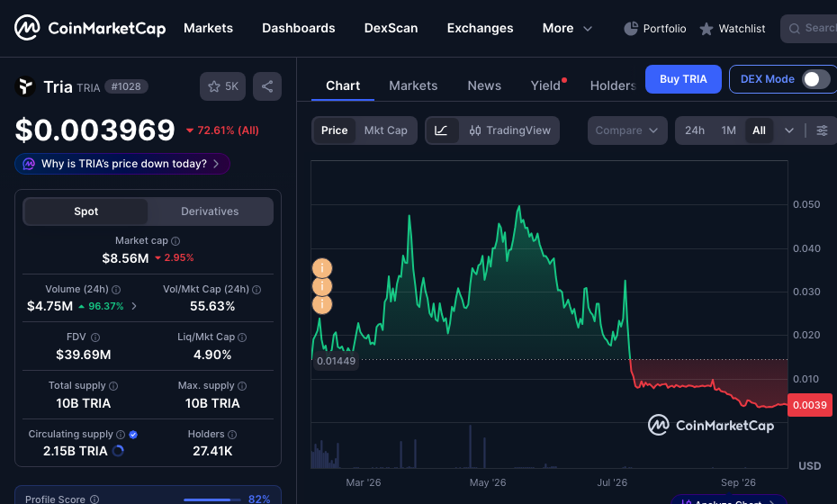Click the Market cap info icon
This screenshot has width=837, height=504.
click(x=175, y=241)
